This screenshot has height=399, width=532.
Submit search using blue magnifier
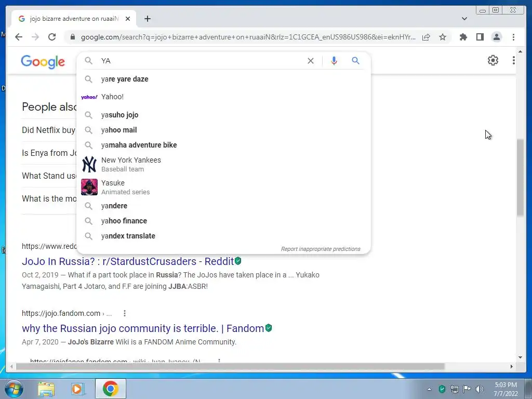tap(355, 61)
